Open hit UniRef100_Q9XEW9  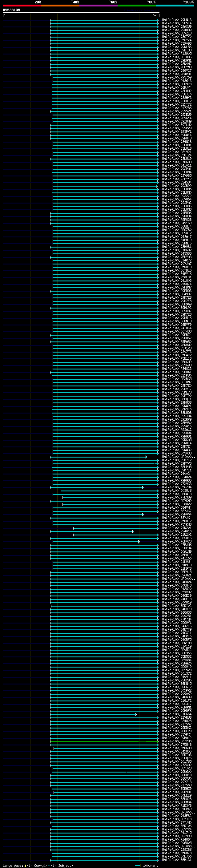[176, 115]
